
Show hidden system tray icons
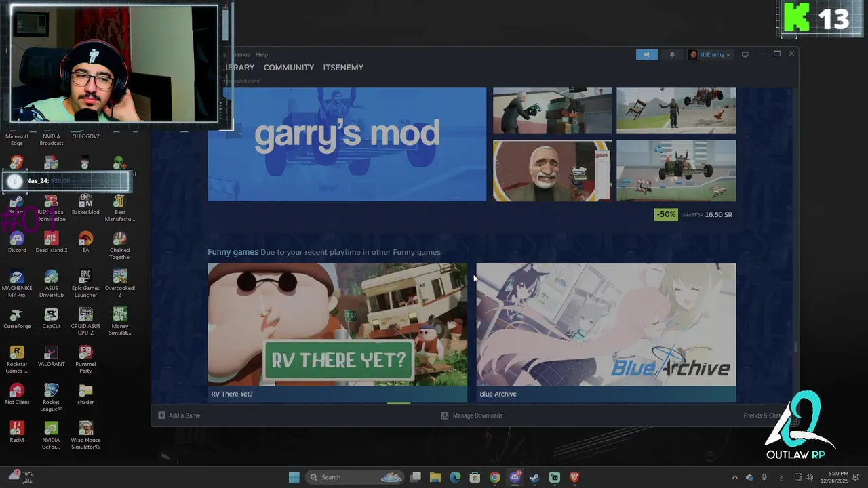(x=734, y=477)
